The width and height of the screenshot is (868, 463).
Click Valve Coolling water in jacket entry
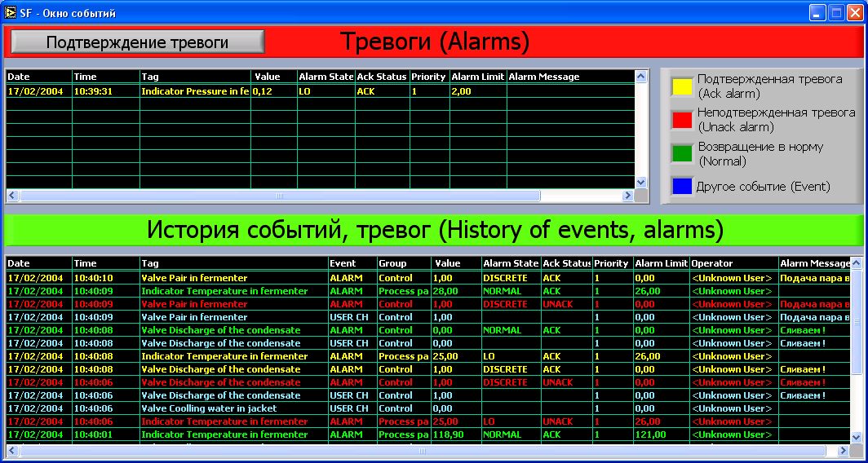(x=208, y=408)
